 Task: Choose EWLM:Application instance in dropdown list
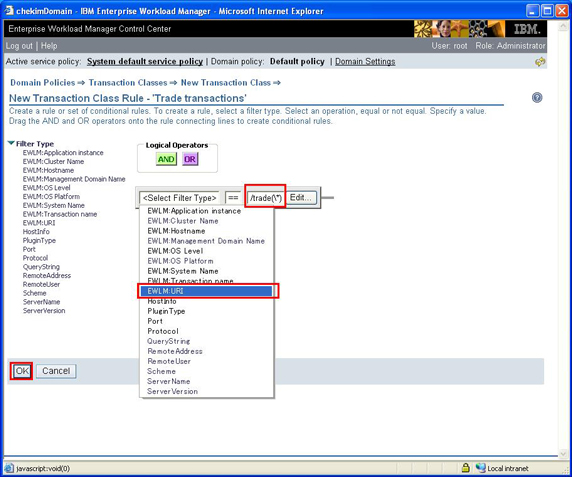(x=206, y=211)
